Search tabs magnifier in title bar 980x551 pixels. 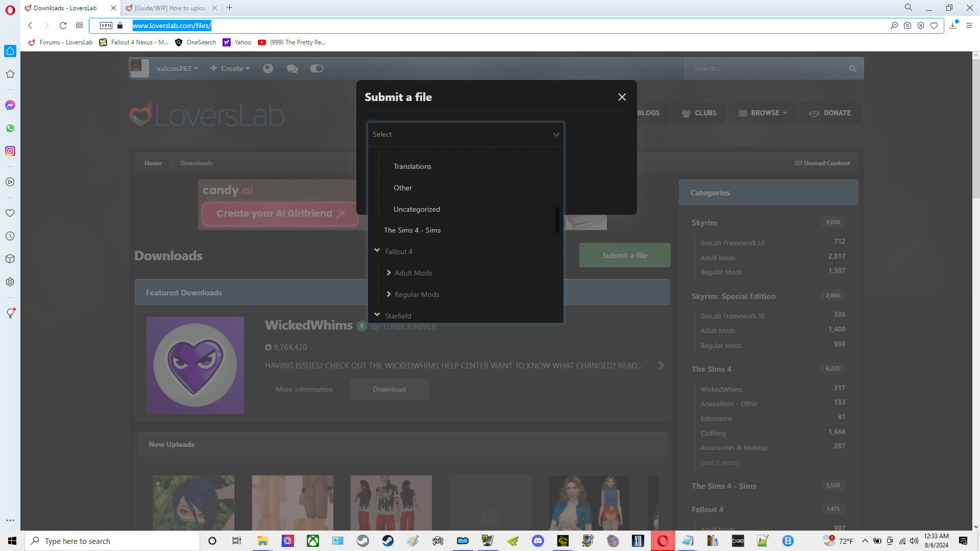pos(909,8)
